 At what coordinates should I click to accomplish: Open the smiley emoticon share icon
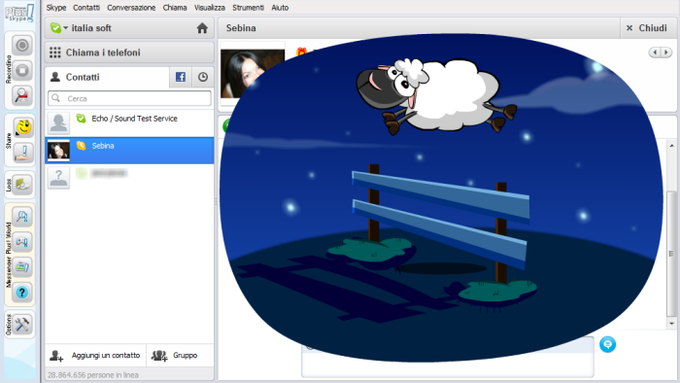(x=23, y=127)
